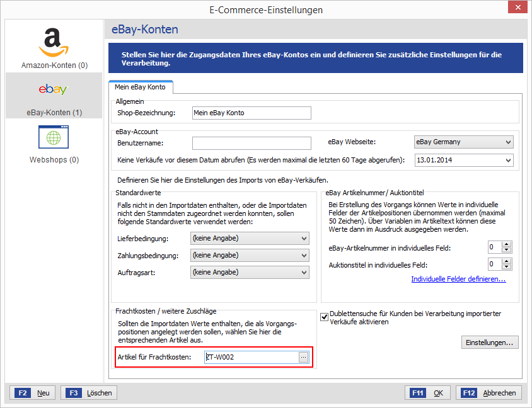Click the browse ellipsis for Artikel für Frachtkosten

tap(303, 357)
